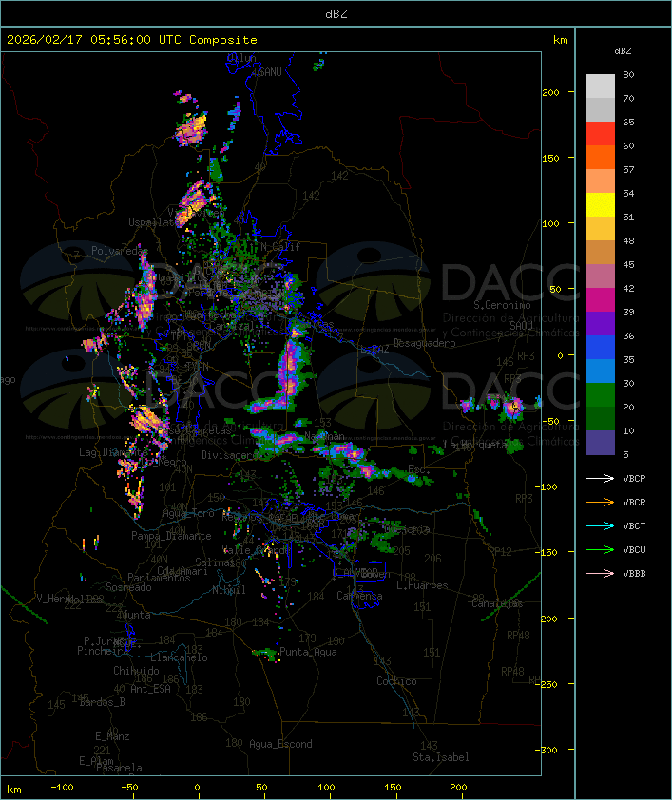Viewport: 672px width, 800px height.
Task: Click the 'Sosneado' place label
Action: (128, 587)
